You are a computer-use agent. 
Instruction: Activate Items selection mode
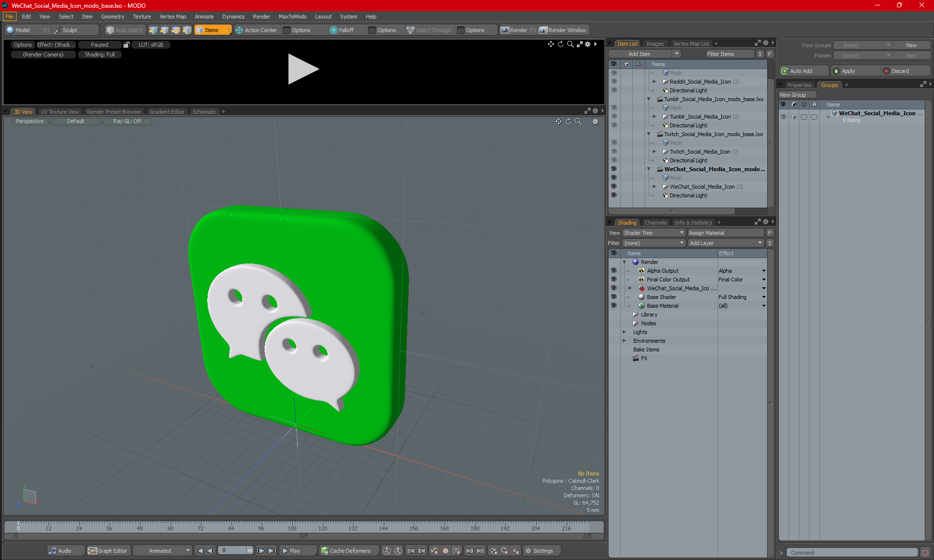pos(213,30)
